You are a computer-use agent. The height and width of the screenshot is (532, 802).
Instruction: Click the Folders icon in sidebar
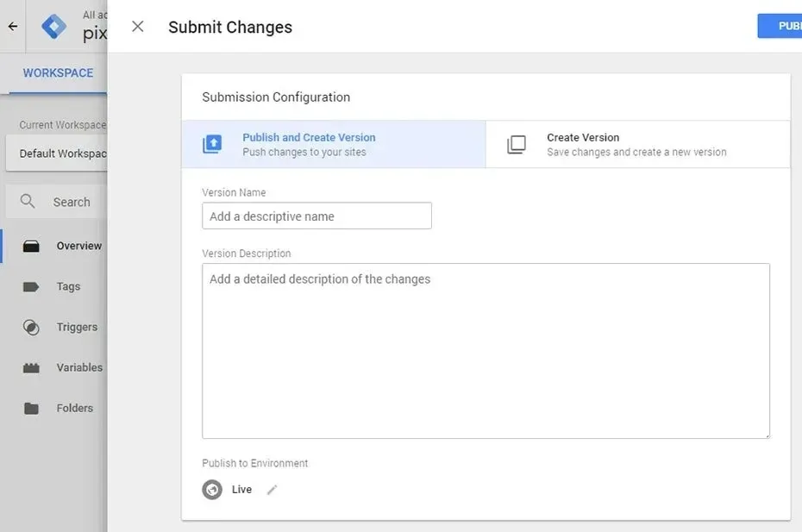click(x=31, y=408)
